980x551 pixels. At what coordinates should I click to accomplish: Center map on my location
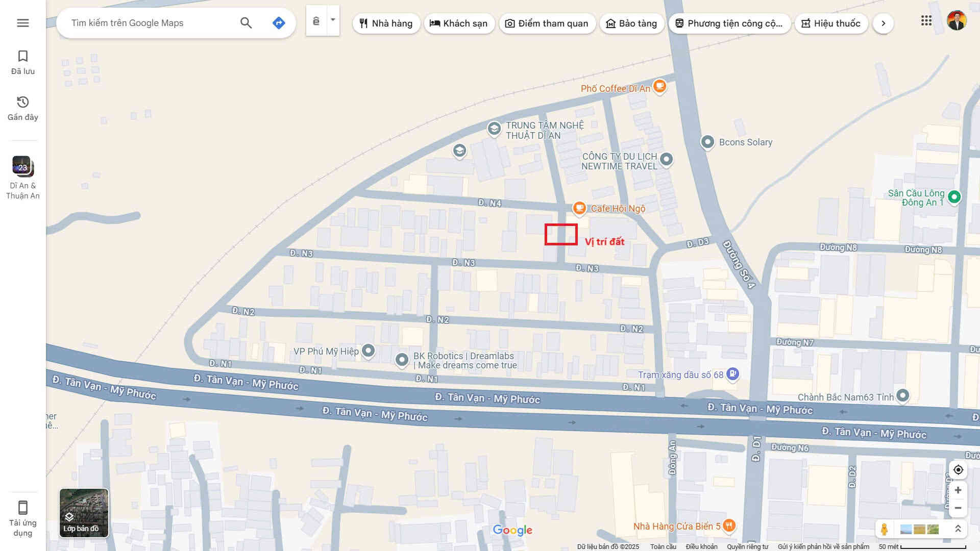(x=958, y=470)
